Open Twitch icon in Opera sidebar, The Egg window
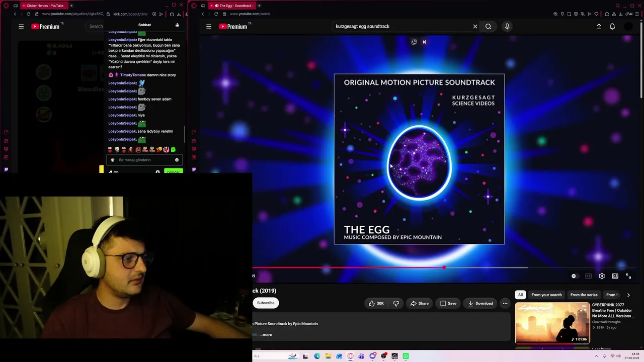This screenshot has height=362, width=644. [194, 169]
